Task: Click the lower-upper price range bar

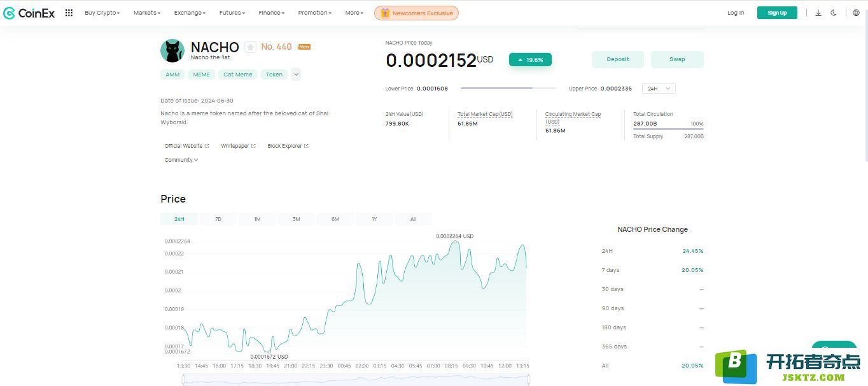Action: coord(508,89)
